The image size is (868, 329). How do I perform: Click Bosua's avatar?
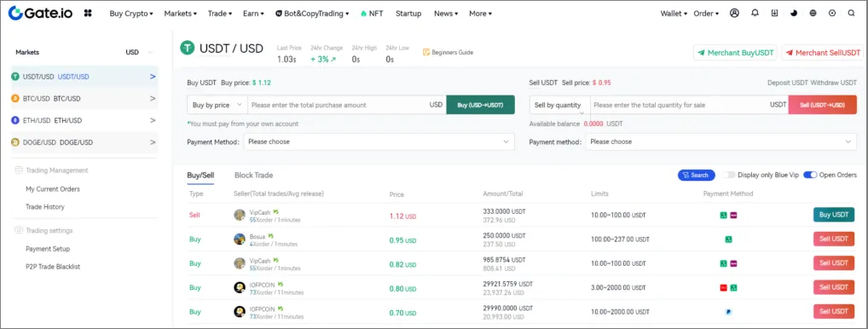pos(240,240)
